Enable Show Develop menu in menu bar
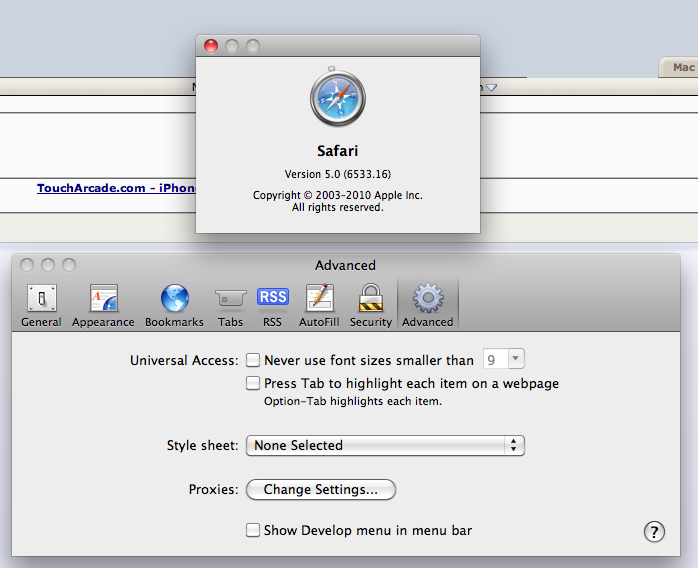This screenshot has width=698, height=568. pos(253,530)
